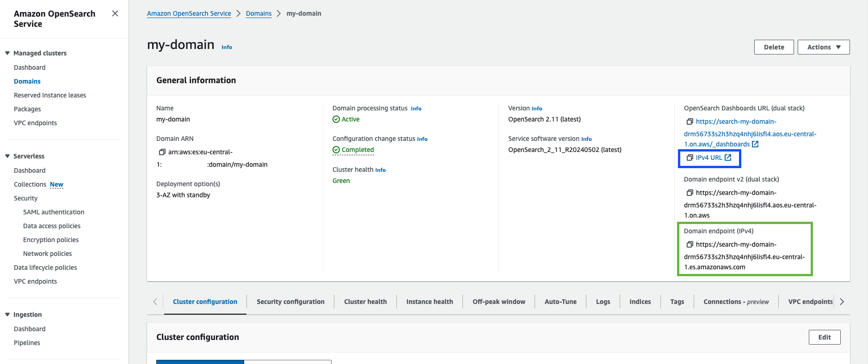Open Data lifecycle policies
This screenshot has width=868, height=364.
coord(45,267)
